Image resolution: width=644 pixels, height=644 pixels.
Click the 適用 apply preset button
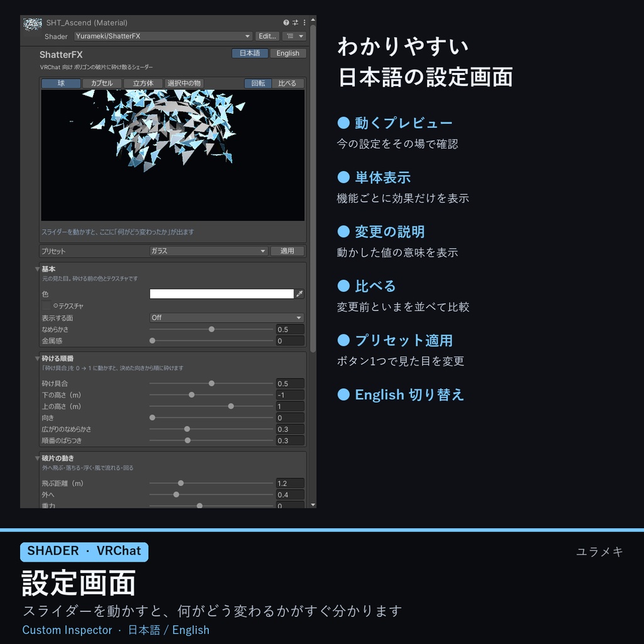click(x=287, y=251)
